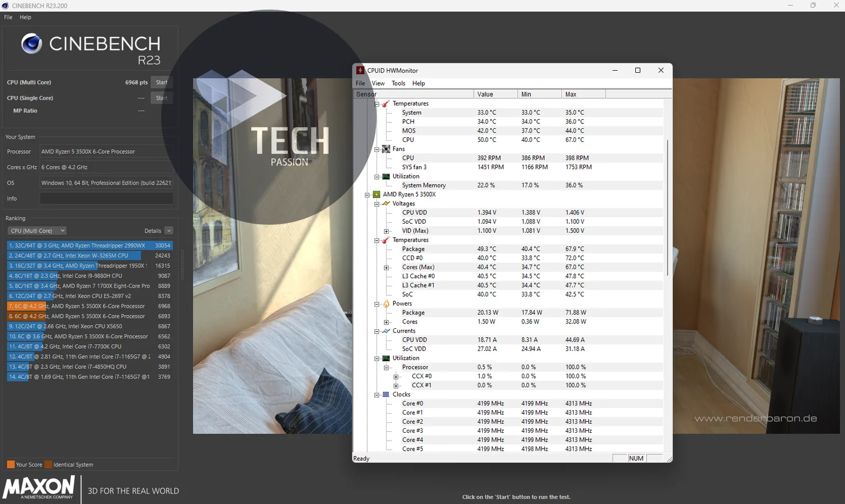This screenshot has width=845, height=504.
Task: Click the Fans category icon
Action: click(x=386, y=149)
